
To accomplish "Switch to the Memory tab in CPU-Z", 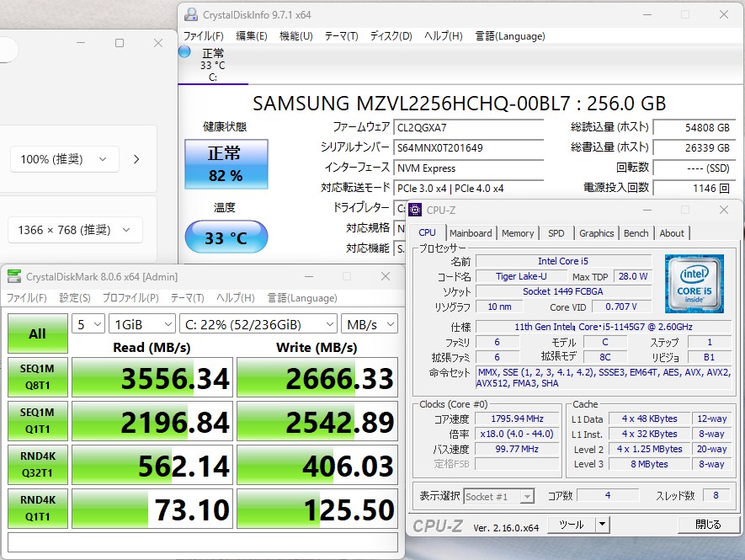I will point(518,233).
